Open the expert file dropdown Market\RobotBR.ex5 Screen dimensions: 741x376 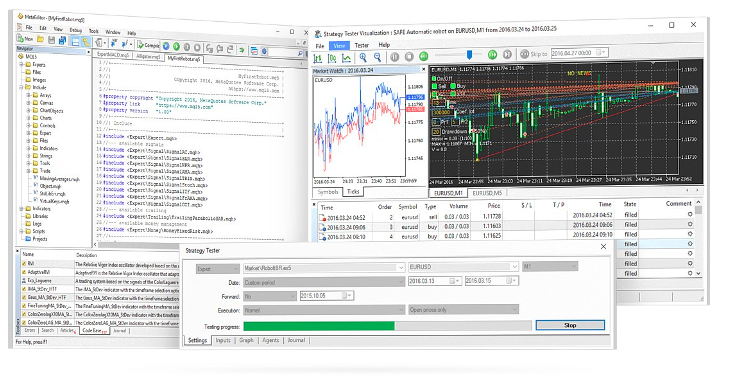[401, 268]
